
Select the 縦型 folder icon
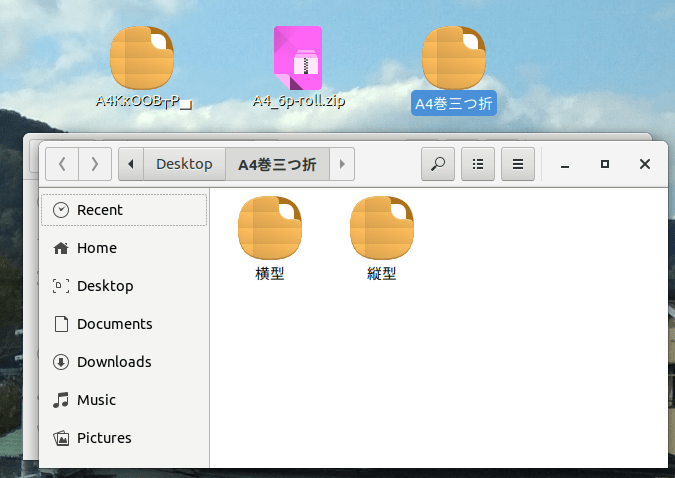pos(382,228)
